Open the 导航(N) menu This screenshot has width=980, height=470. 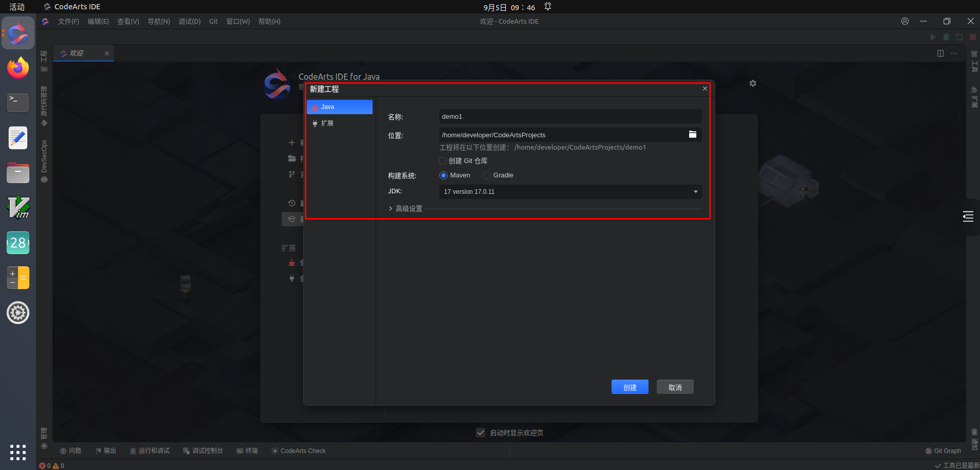(x=159, y=22)
